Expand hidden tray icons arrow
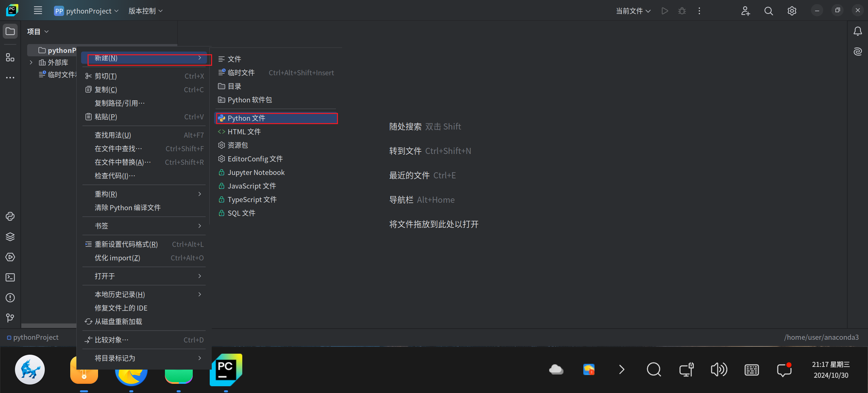Screen dimensions: 868x393 (621, 370)
